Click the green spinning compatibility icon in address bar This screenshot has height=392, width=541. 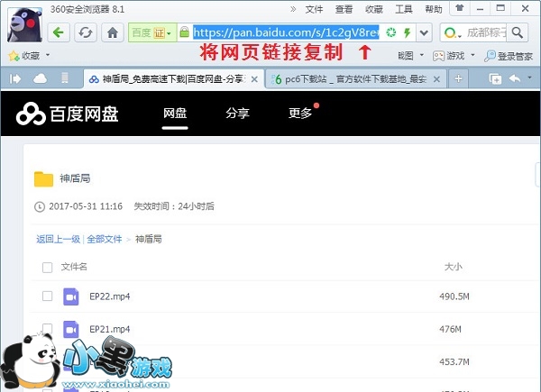[391, 32]
